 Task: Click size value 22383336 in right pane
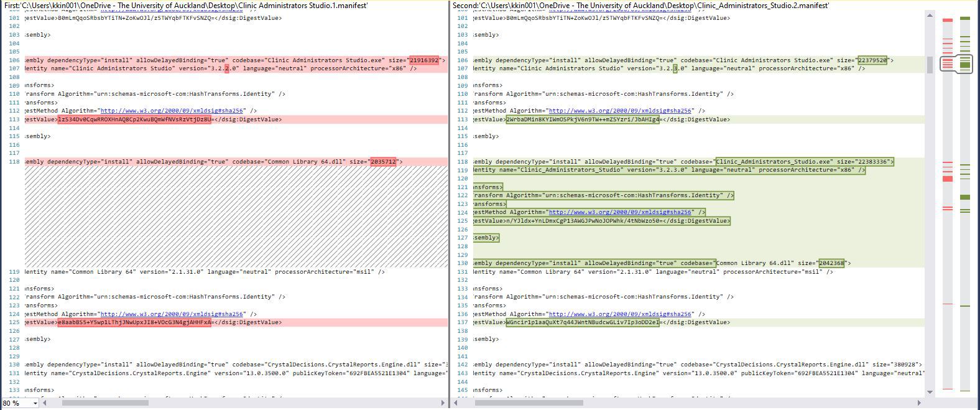coord(872,162)
